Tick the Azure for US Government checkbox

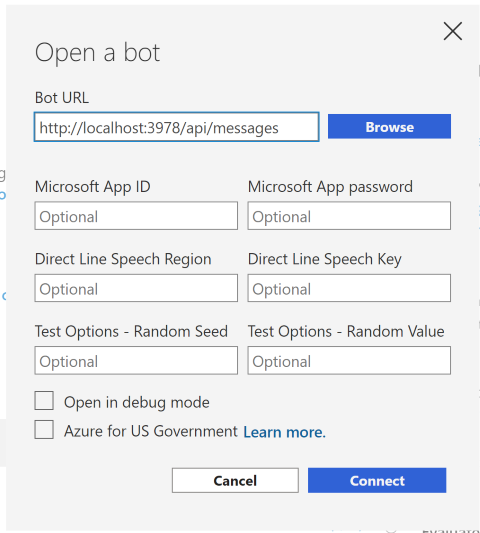point(44,429)
